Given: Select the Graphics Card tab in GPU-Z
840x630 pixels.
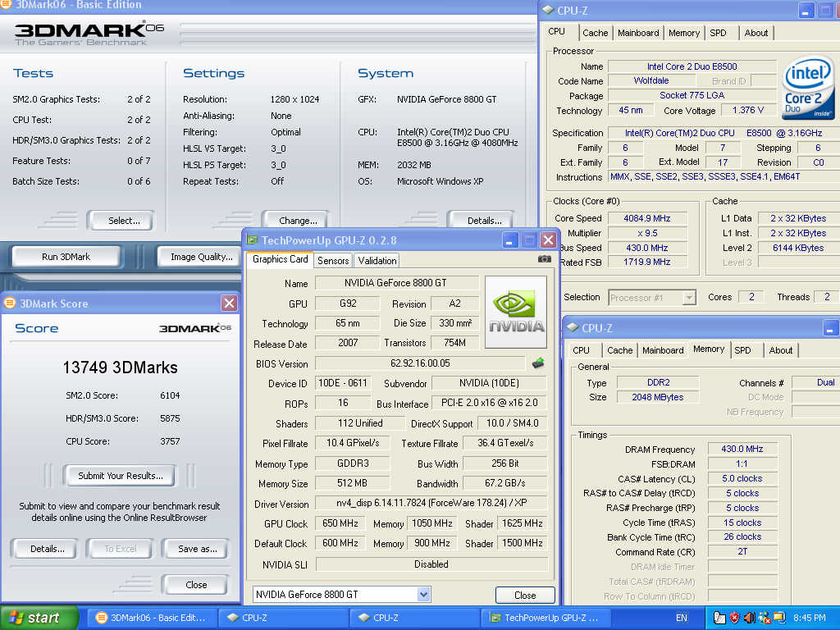Looking at the screenshot, I should [x=281, y=259].
